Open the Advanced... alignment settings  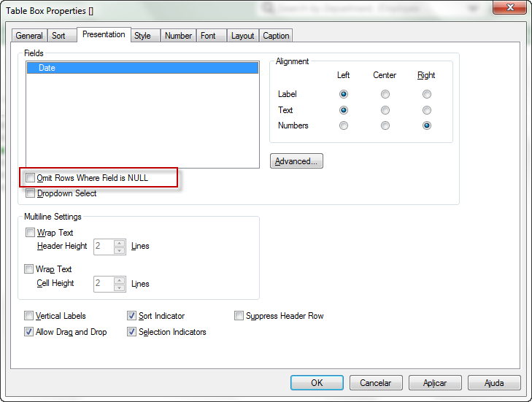pos(296,161)
